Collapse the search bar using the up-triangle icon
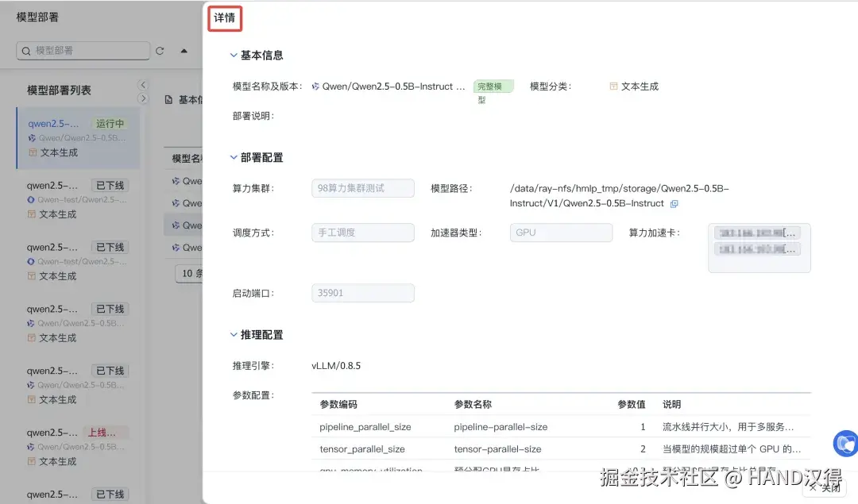The image size is (858, 504). click(x=184, y=51)
